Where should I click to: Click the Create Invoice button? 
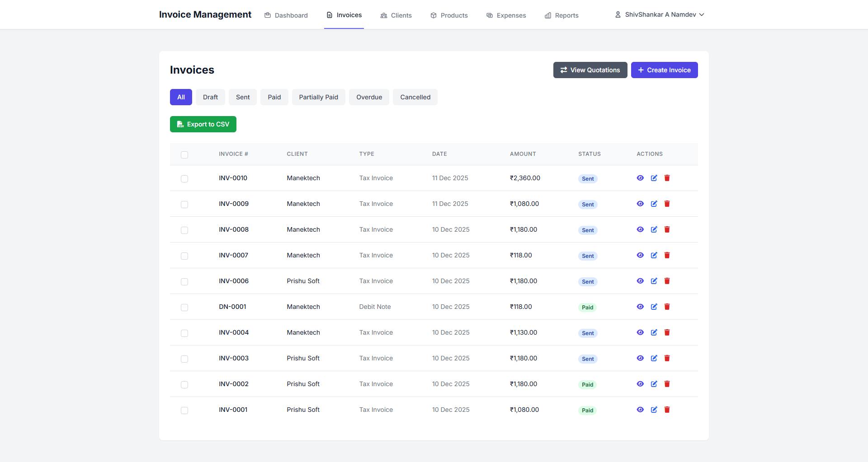[664, 70]
